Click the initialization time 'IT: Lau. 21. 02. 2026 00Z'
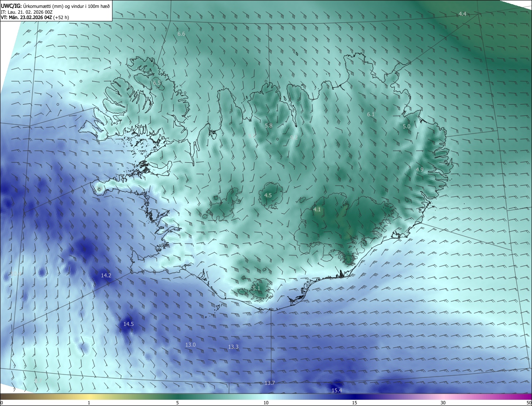This screenshot has height=406, width=532. [26, 12]
